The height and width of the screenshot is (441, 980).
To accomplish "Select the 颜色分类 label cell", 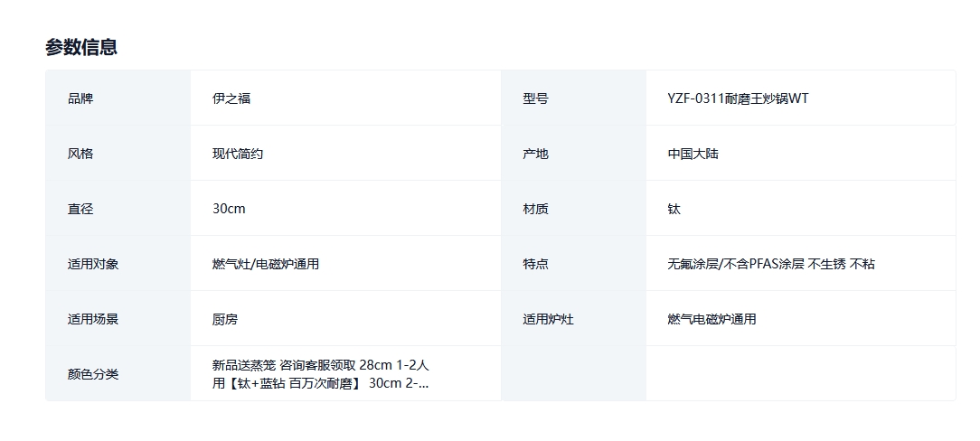I will tap(118, 373).
